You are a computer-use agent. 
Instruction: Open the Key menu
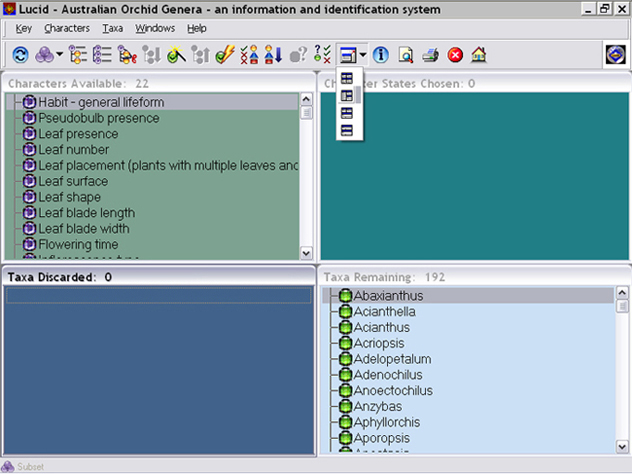[x=23, y=28]
